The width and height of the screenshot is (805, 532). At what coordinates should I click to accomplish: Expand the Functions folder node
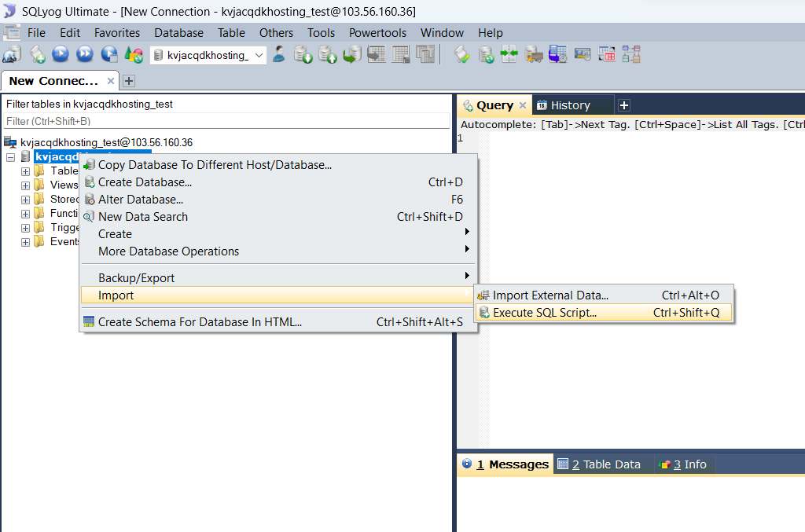(x=25, y=214)
